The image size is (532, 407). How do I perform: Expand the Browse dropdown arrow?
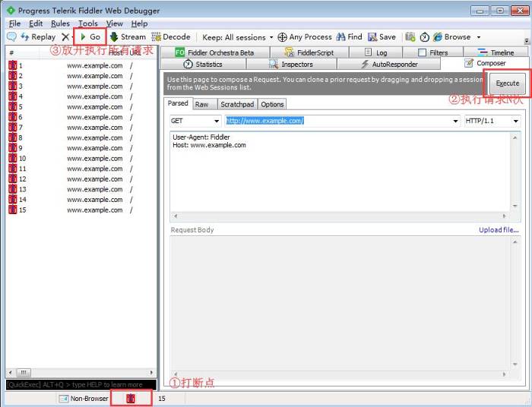pyautogui.click(x=479, y=37)
